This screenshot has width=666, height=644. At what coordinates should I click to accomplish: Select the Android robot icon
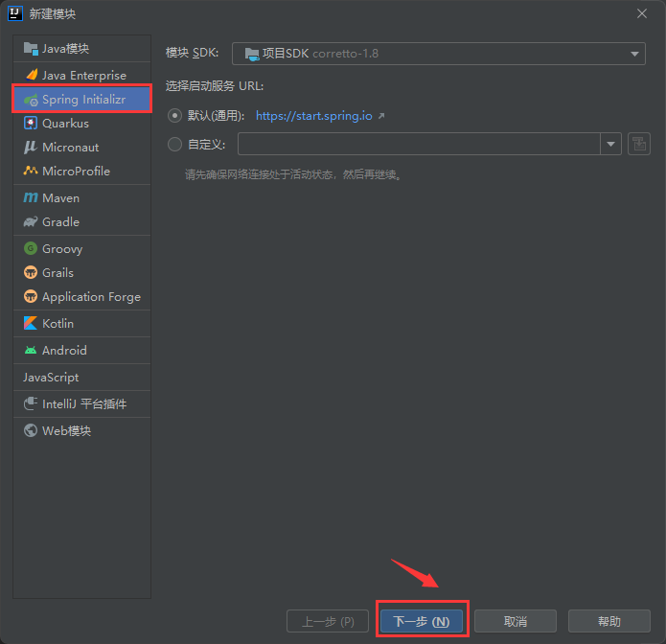31,351
